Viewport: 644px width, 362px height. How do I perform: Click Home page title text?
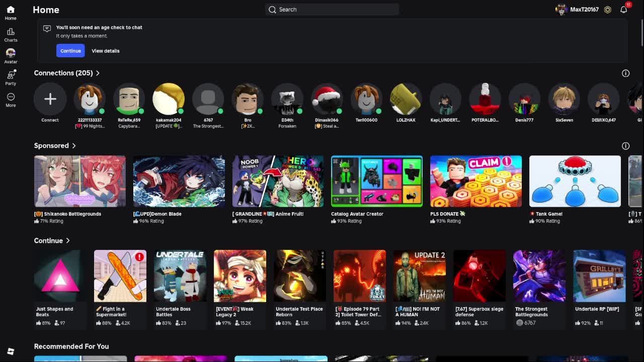(46, 10)
